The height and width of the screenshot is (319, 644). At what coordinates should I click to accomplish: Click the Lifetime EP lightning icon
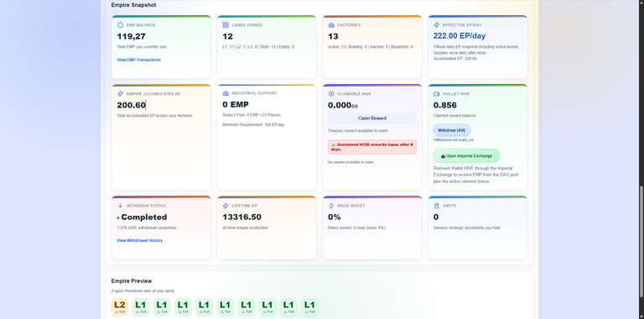coord(226,206)
